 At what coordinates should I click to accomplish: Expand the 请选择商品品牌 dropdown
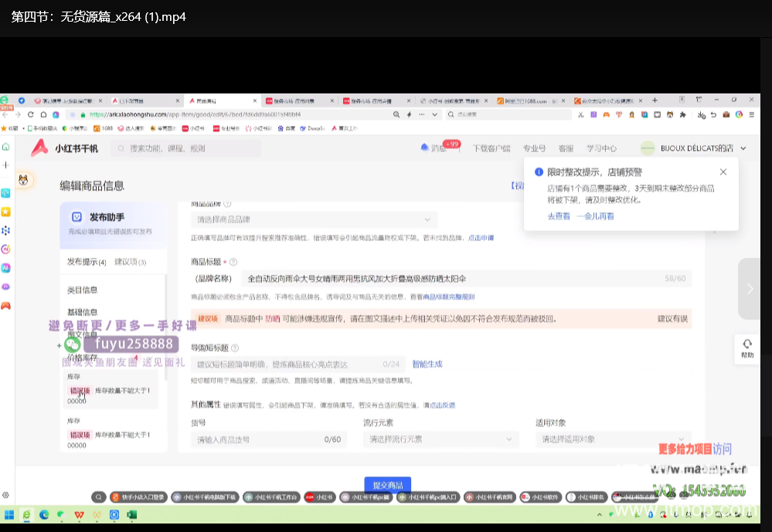[314, 219]
